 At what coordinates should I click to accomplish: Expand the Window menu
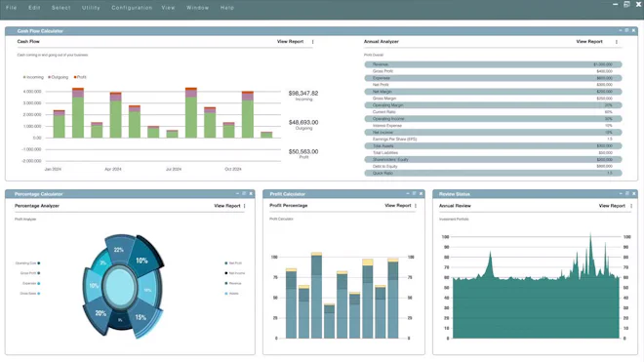[x=197, y=8]
